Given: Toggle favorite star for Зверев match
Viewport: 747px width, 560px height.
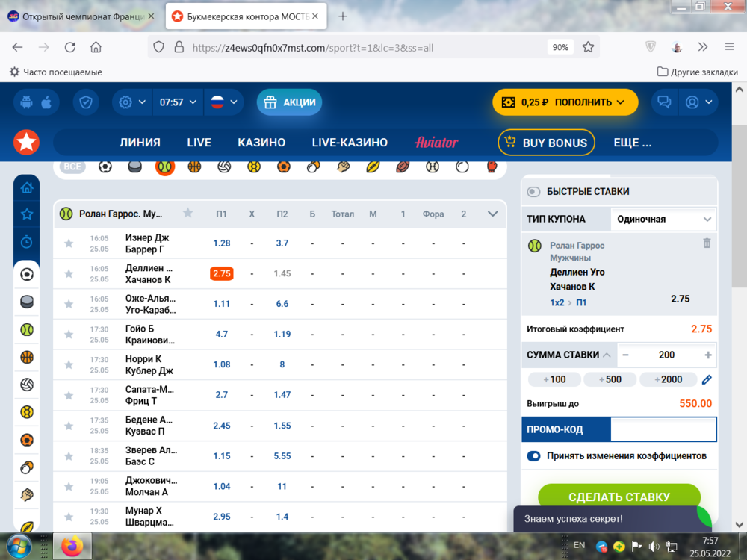Looking at the screenshot, I should (x=69, y=456).
